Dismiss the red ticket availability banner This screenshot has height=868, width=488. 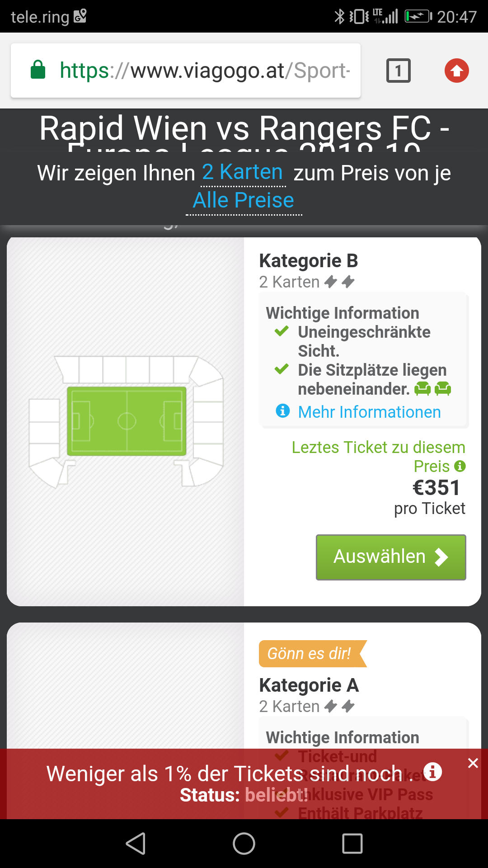(x=473, y=763)
